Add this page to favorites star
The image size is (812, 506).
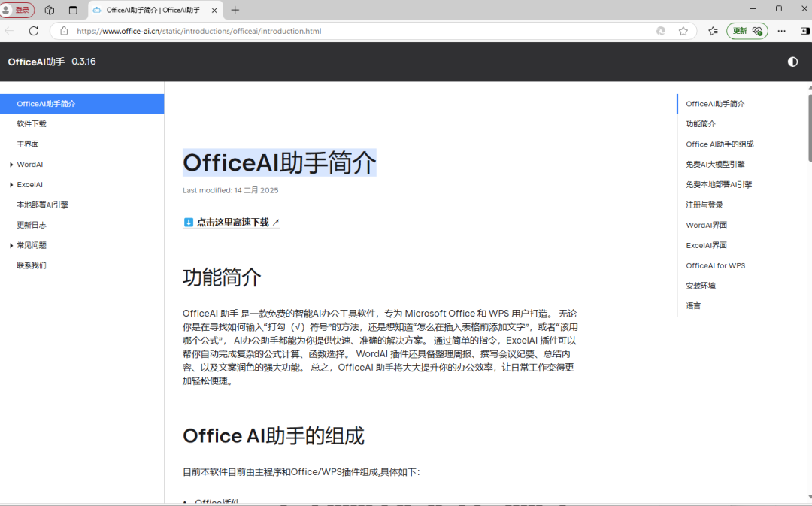[683, 31]
